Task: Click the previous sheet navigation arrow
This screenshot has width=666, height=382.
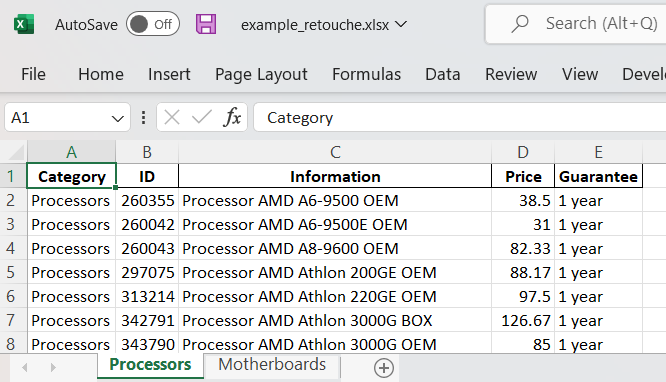Action: (x=25, y=367)
